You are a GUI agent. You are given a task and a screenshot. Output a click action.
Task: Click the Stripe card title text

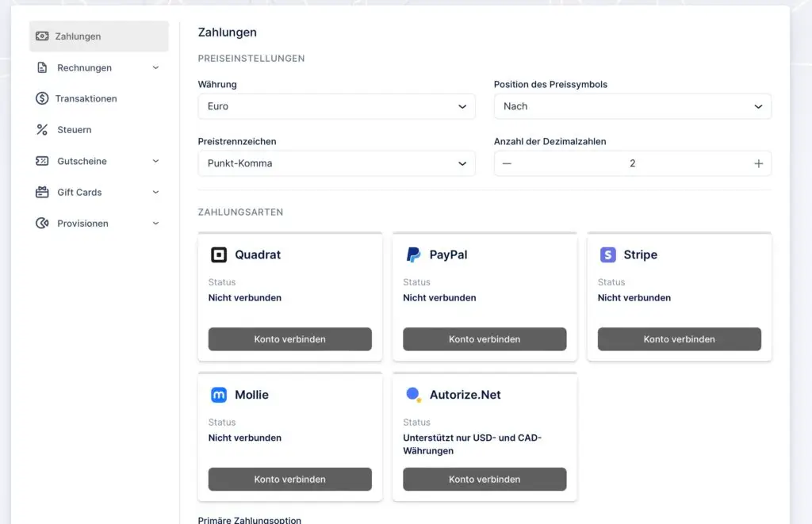641,254
